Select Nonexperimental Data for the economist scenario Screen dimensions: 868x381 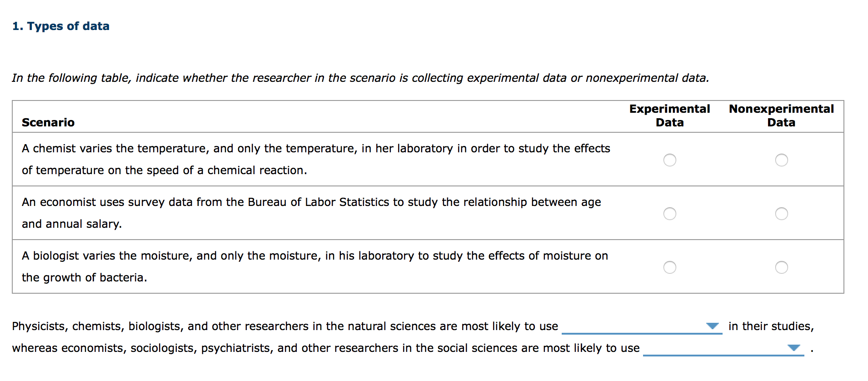781,214
